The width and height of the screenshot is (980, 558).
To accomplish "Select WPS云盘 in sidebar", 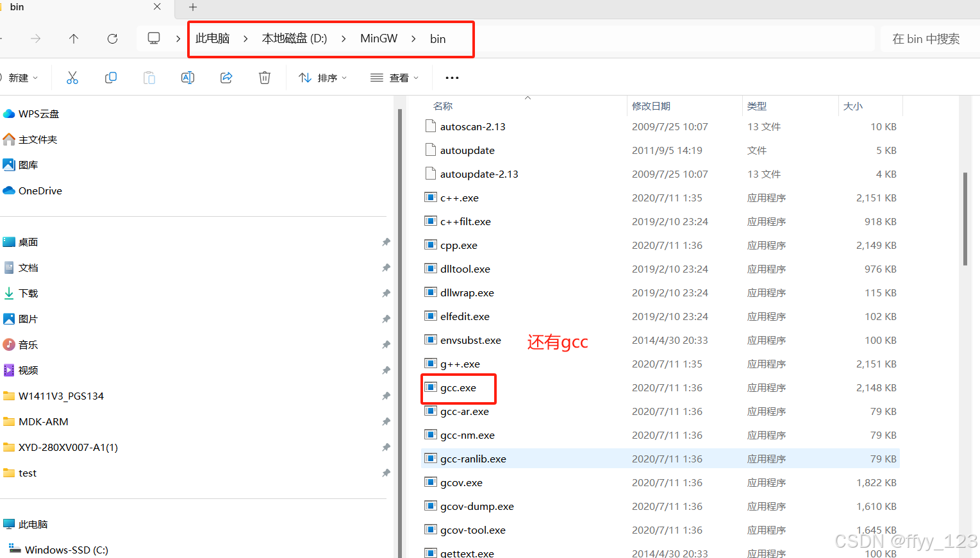I will (x=31, y=114).
